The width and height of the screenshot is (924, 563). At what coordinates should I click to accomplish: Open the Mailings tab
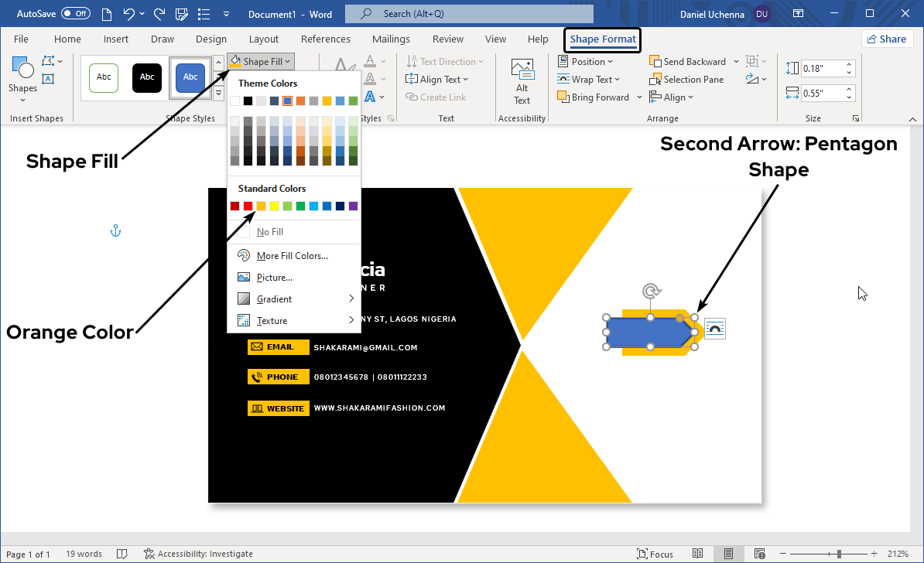(391, 39)
